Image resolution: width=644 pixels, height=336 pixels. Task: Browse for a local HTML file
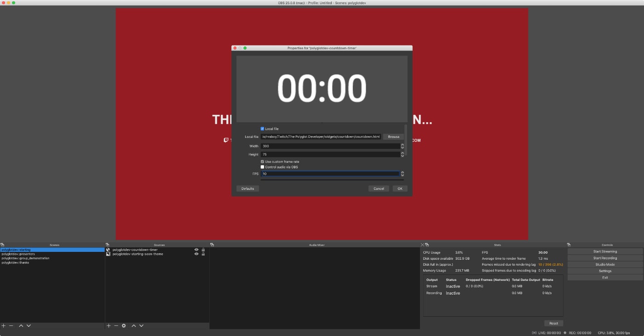tap(393, 137)
